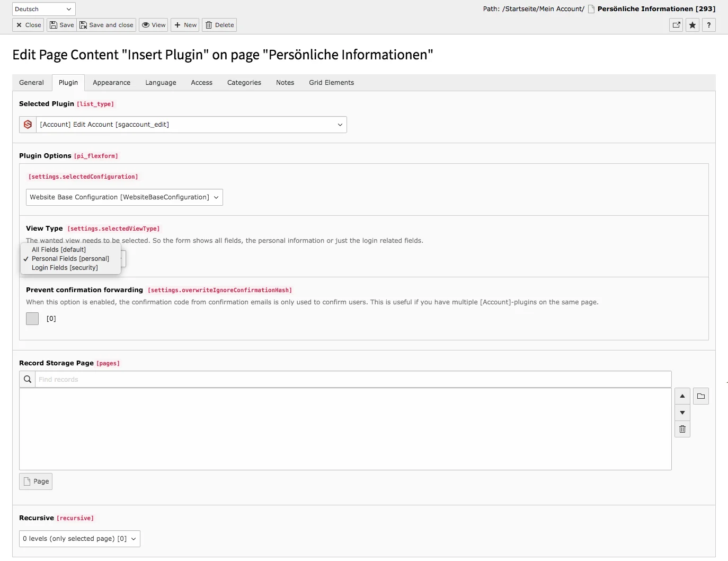Open the folder browser beside the record list
The width and height of the screenshot is (728, 561).
pos(700,396)
